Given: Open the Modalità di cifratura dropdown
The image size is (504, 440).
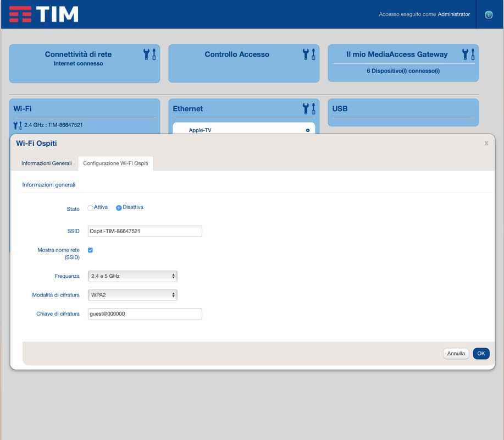Looking at the screenshot, I should [x=132, y=295].
